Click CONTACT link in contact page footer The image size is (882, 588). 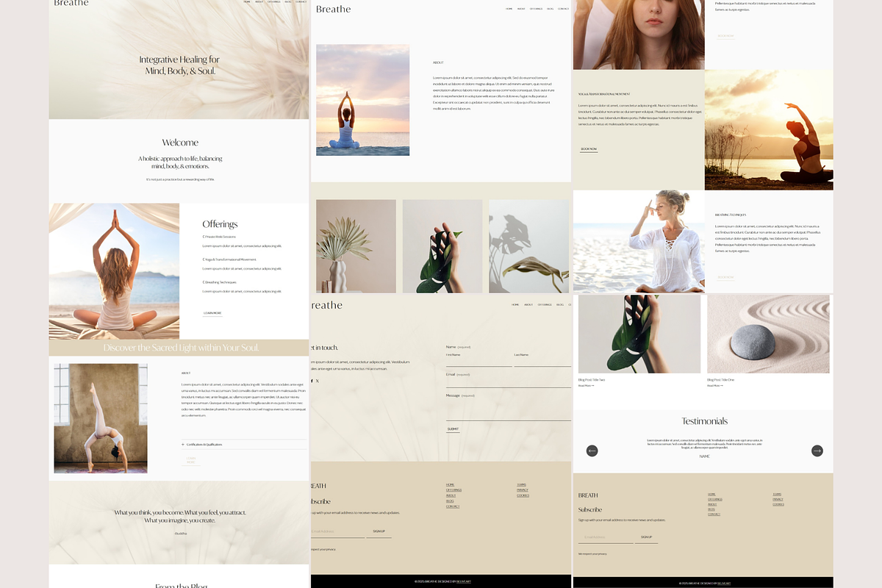point(453,506)
